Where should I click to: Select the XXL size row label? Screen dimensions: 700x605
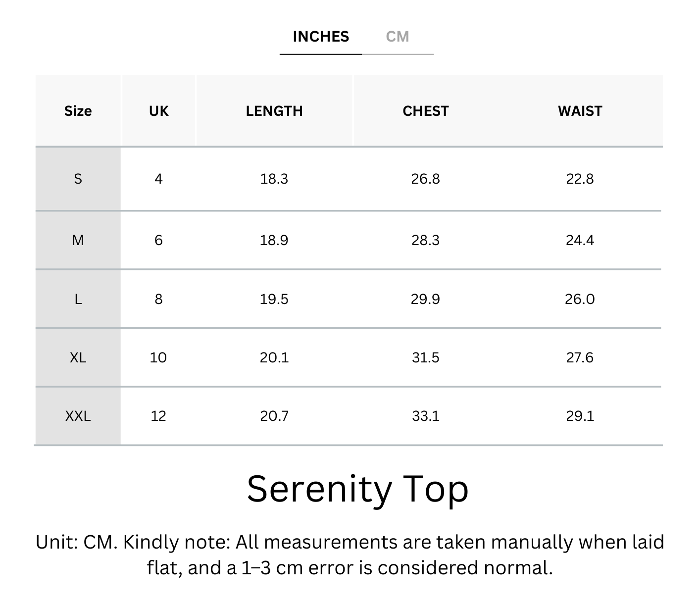tap(78, 416)
